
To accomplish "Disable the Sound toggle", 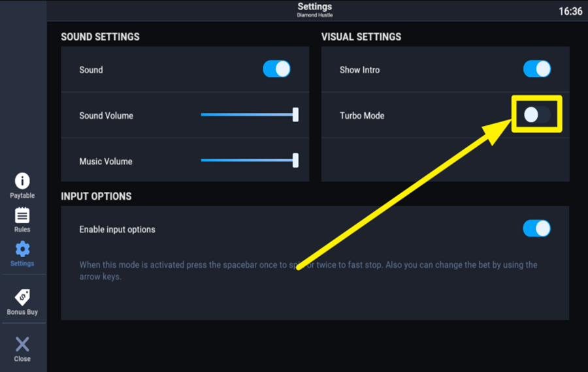I will coord(276,69).
